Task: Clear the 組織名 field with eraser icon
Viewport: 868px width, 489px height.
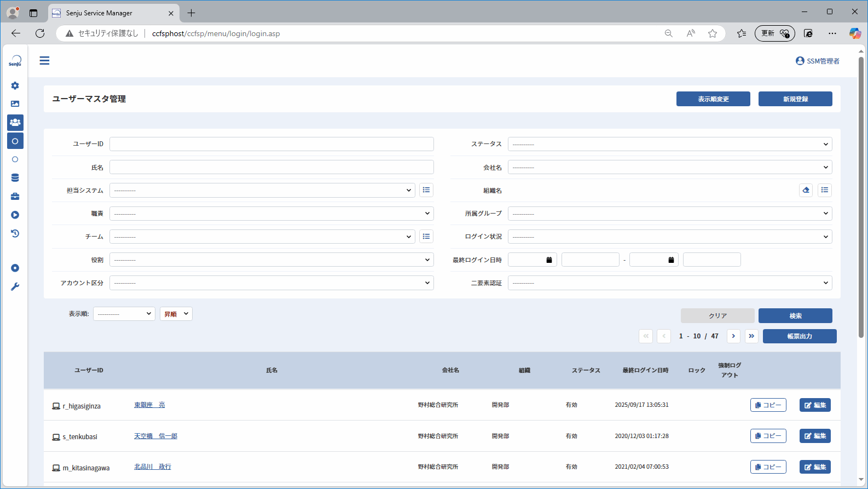Action: [806, 190]
